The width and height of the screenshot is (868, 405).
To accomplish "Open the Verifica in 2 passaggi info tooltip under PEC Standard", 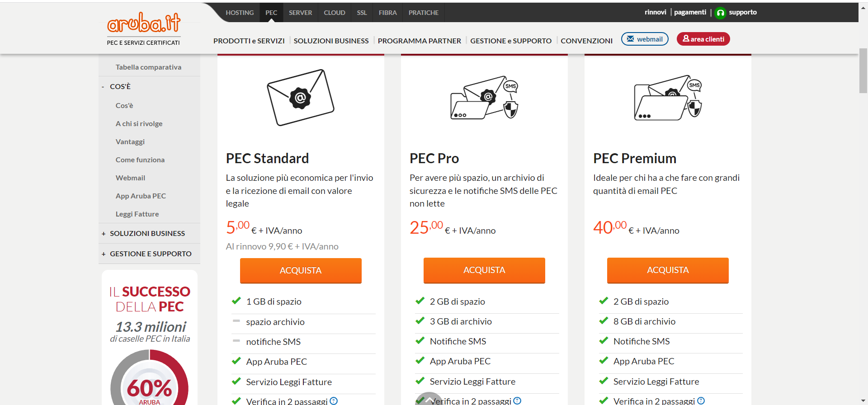I will (334, 400).
